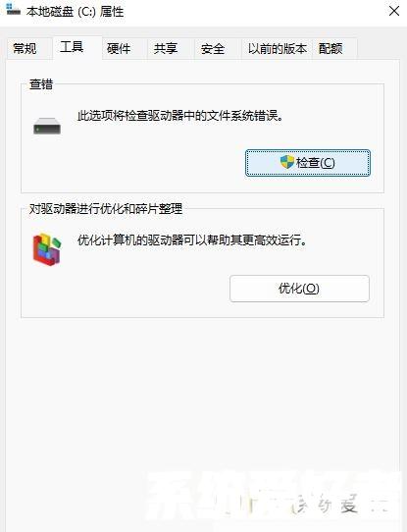The width and height of the screenshot is (407, 532).
Task: Open the 安全 tab
Action: click(x=213, y=48)
